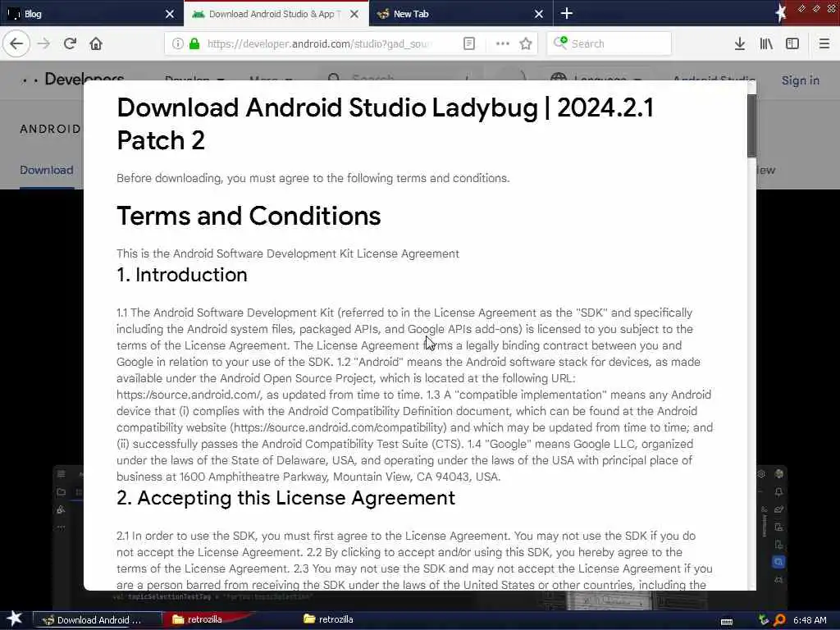Click Sign in on the Developers page
The image size is (840, 630).
pos(800,80)
